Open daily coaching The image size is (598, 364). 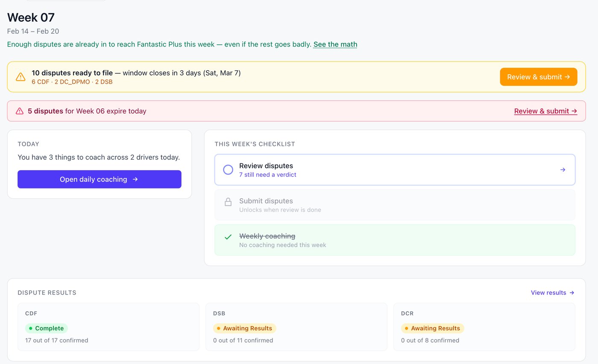pyautogui.click(x=100, y=179)
